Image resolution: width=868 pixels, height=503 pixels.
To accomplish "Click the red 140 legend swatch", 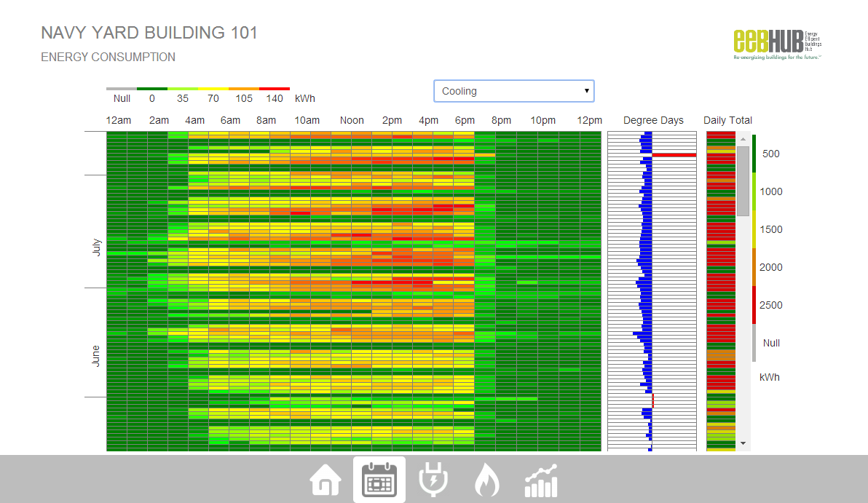I will coord(275,89).
